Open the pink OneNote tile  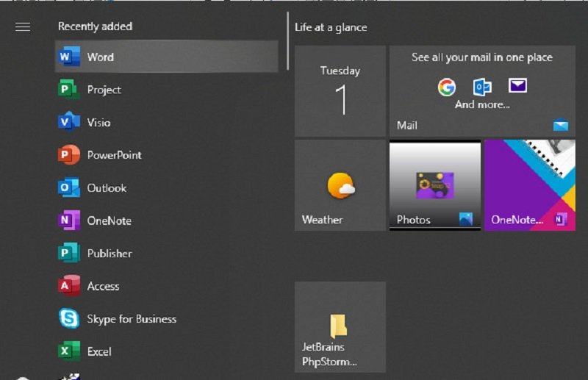(529, 185)
